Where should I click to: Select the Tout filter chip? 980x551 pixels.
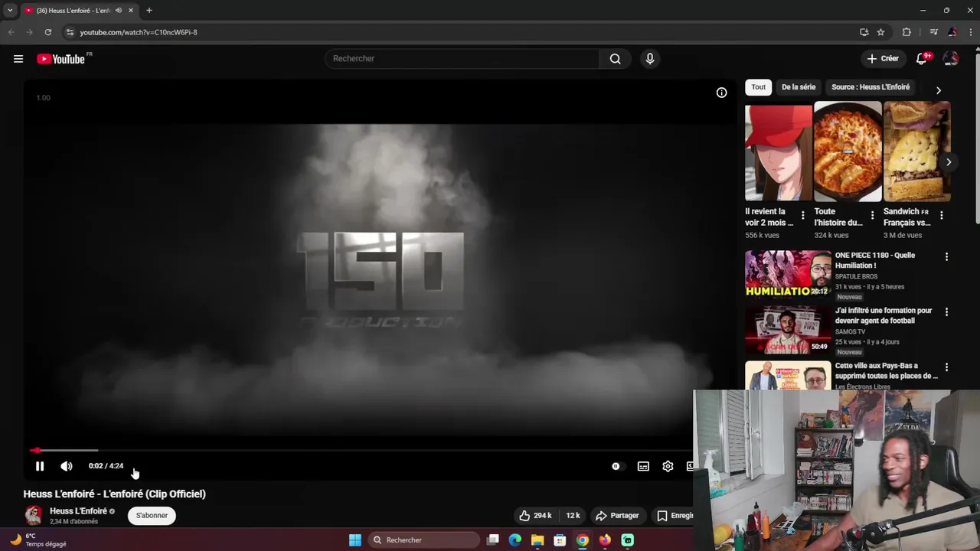[x=758, y=87]
